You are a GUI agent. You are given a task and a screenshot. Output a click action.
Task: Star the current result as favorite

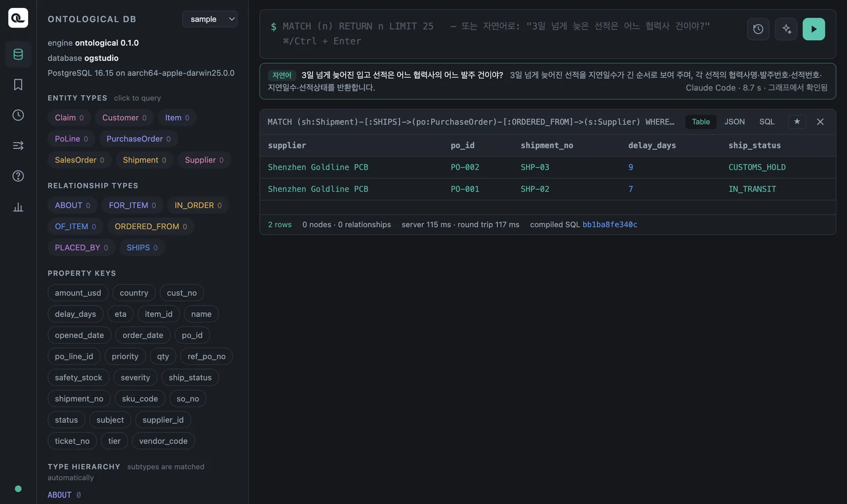coord(797,122)
